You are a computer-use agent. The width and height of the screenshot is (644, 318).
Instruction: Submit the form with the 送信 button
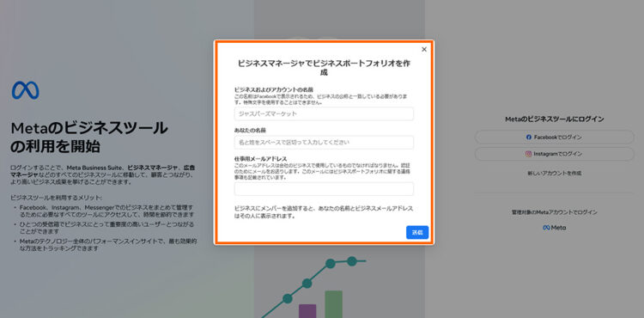417,232
